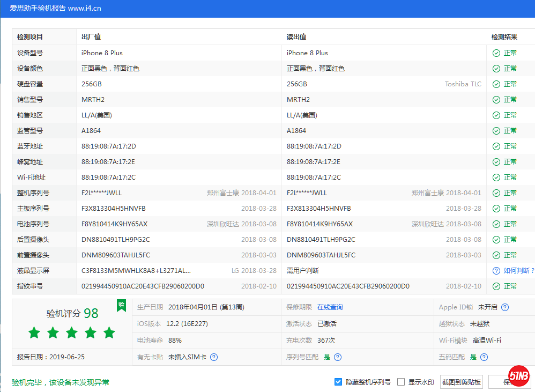Viewport: 535px width, 392px height.
Task: Click the check icon on the 指纹串号 row
Action: 496,286
